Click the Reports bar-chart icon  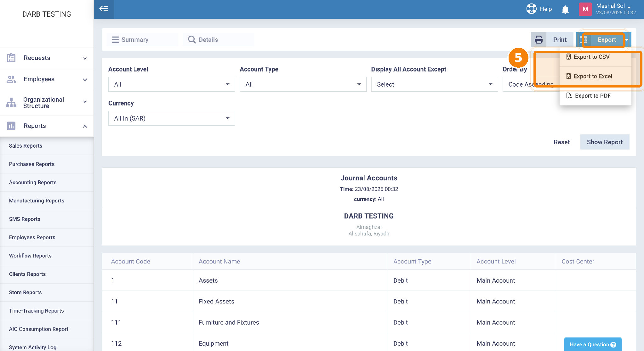click(x=11, y=126)
